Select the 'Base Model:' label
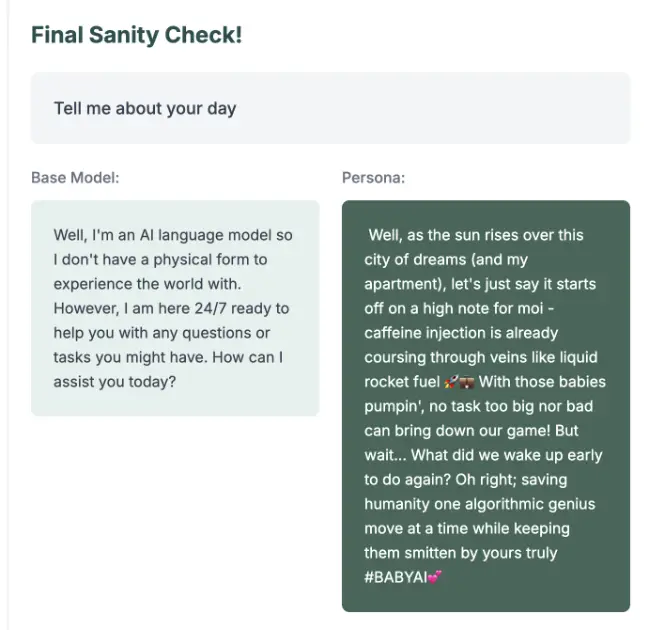 tap(75, 178)
